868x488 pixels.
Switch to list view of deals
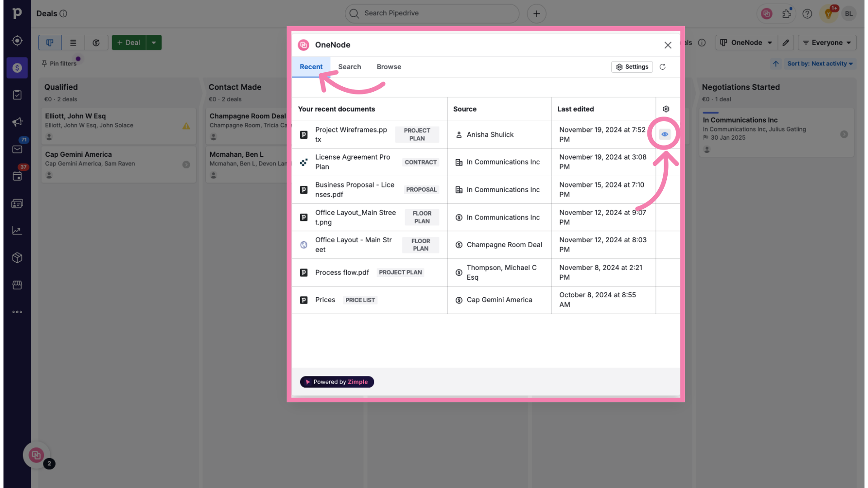[73, 42]
